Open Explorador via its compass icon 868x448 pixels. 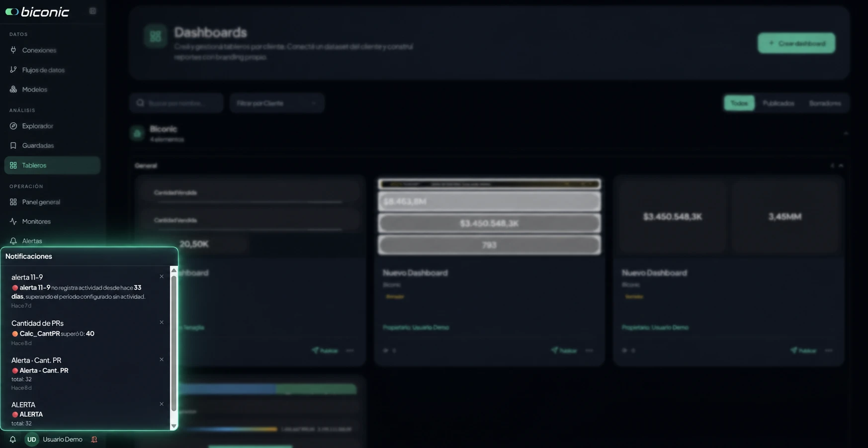(13, 126)
